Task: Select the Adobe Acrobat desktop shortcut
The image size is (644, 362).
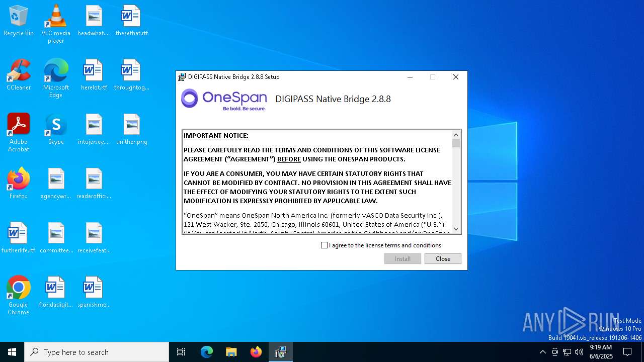Action: (x=19, y=133)
